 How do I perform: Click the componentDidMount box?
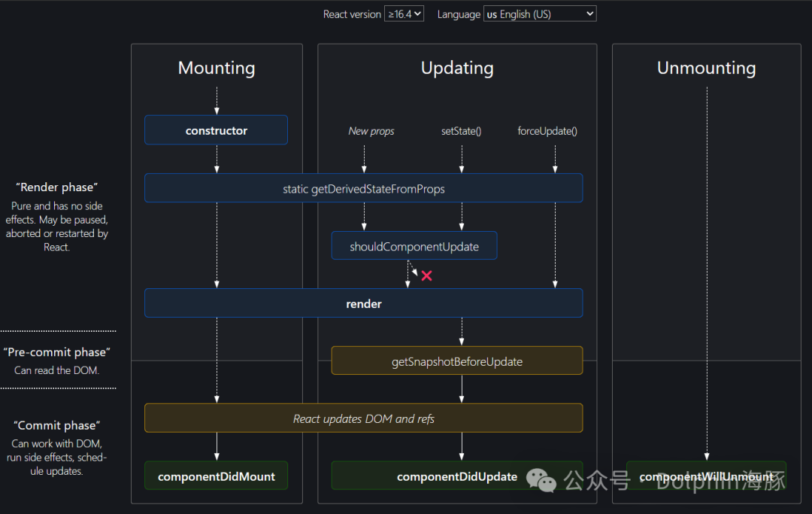tap(216, 476)
